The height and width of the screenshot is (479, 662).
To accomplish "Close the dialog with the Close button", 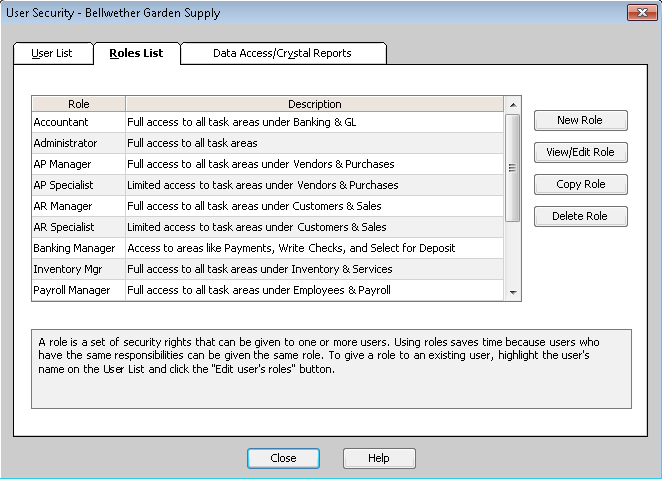I will [283, 458].
